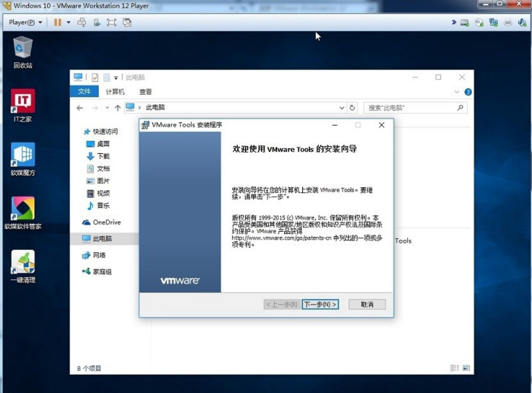Switch to the 计算机 ribbon tab
The width and height of the screenshot is (532, 393).
(115, 92)
